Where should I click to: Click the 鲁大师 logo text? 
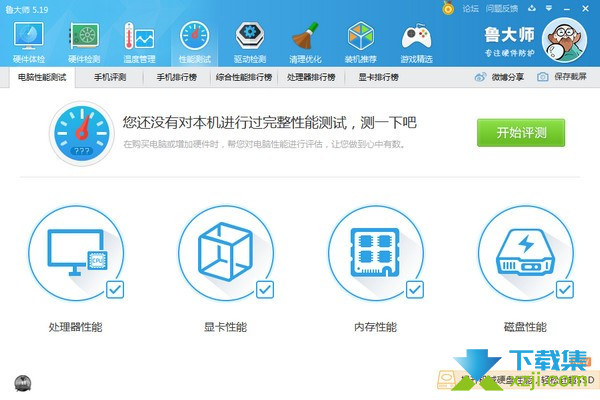[x=509, y=35]
